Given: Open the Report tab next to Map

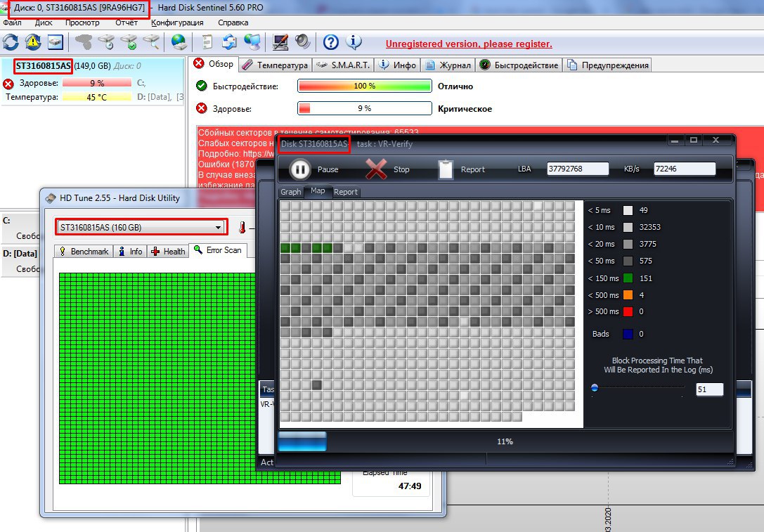Looking at the screenshot, I should tap(346, 192).
